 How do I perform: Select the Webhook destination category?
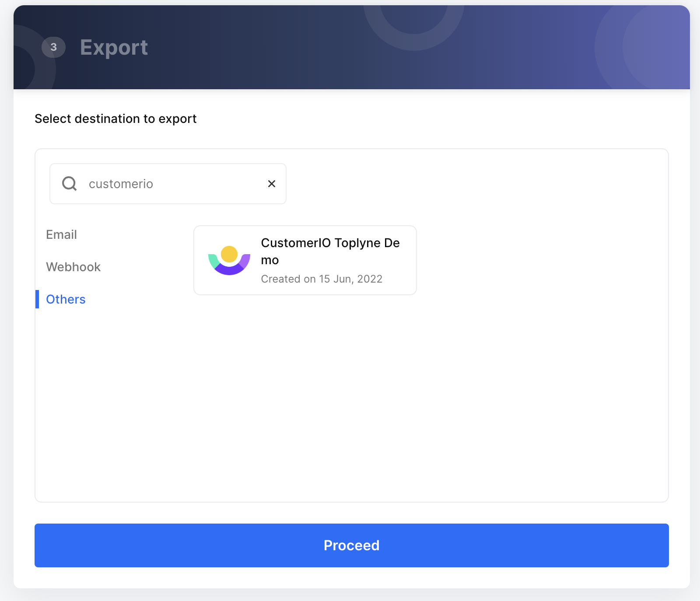coord(73,267)
